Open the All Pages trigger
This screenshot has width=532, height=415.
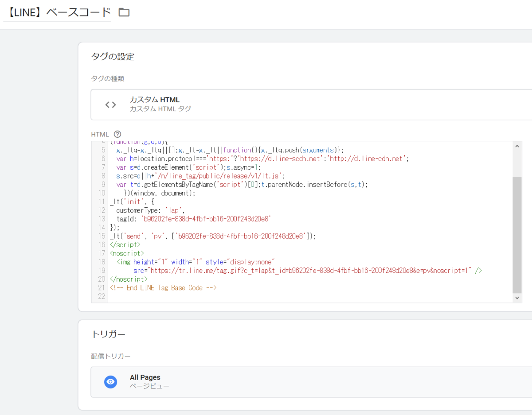(311, 382)
